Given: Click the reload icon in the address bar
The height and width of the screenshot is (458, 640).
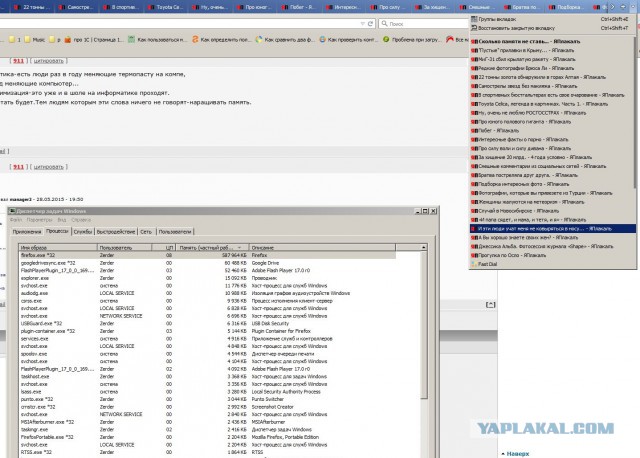Looking at the screenshot, I should 370,24.
